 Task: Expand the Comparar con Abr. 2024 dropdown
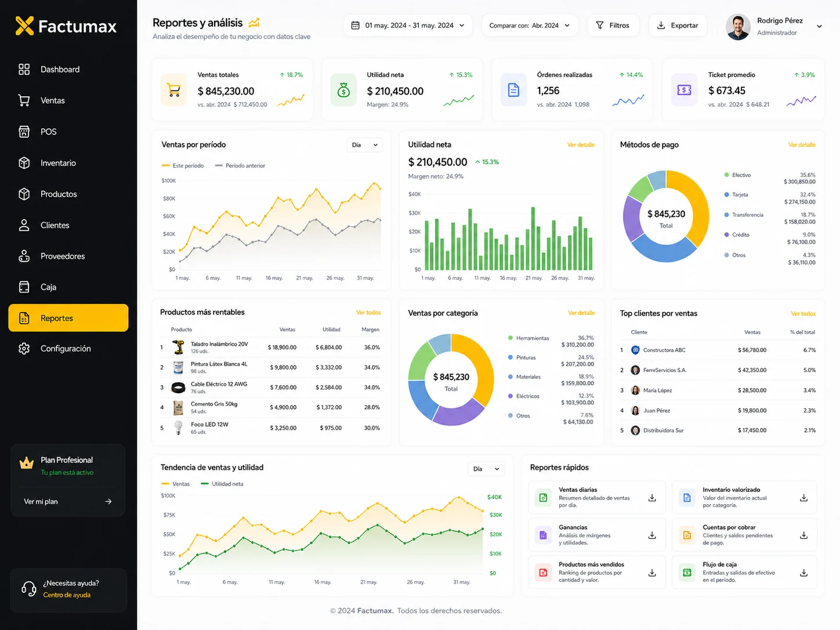(530, 26)
